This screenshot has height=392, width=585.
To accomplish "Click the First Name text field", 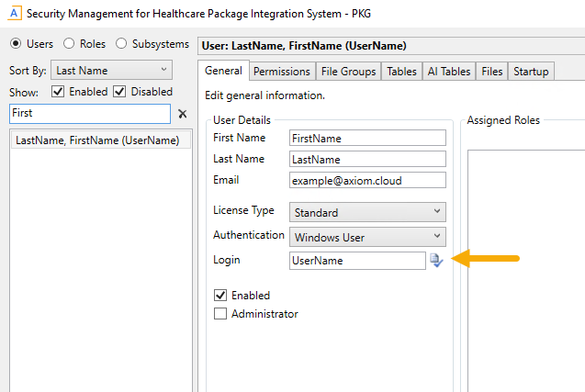I will pos(366,138).
